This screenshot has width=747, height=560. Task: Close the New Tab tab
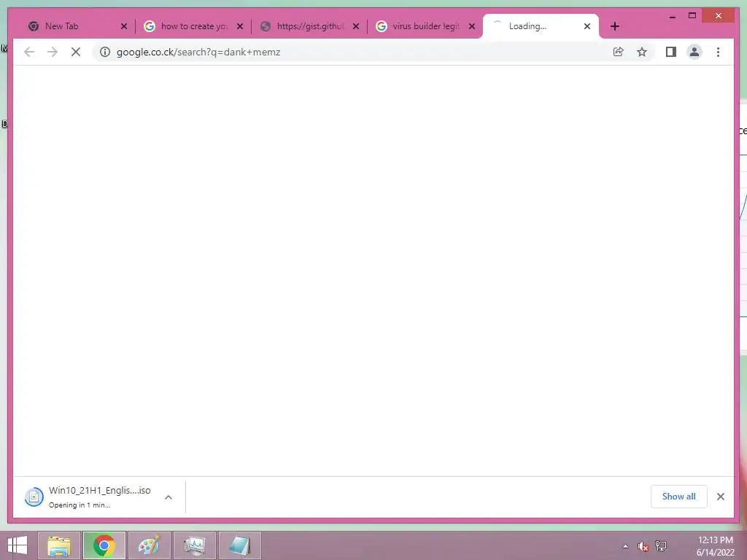pos(124,26)
